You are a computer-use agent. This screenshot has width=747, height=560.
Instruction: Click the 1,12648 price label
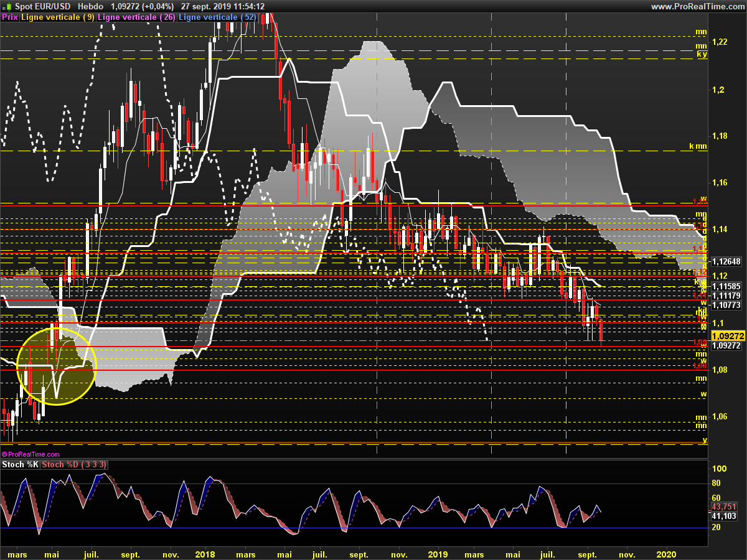click(x=726, y=261)
